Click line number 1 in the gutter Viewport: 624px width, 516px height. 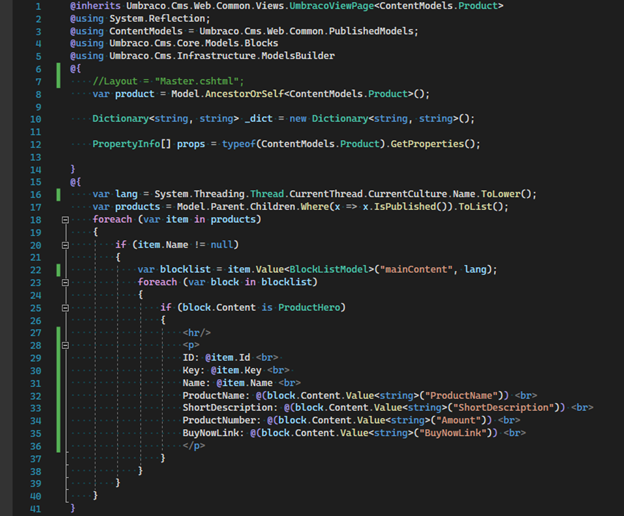coord(38,7)
